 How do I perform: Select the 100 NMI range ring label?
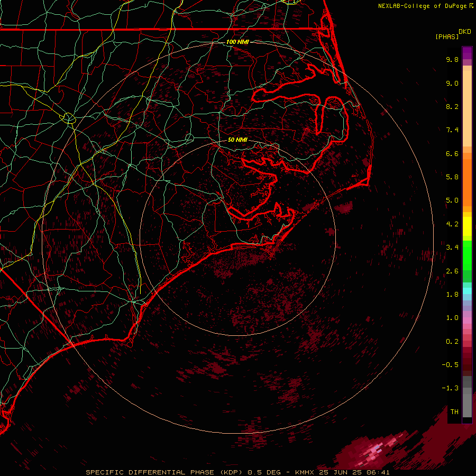(237, 42)
